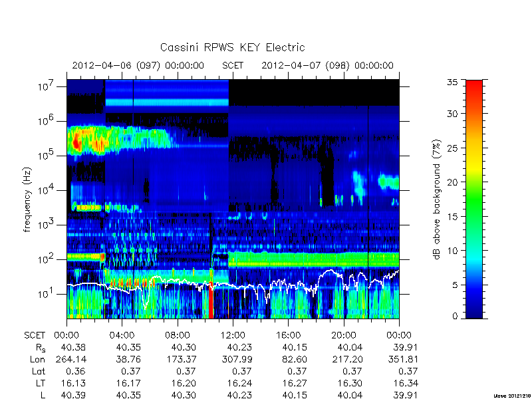532x399 pixels.
Task: Click the 'SCET' label above the spectrogram
Action: [x=233, y=65]
